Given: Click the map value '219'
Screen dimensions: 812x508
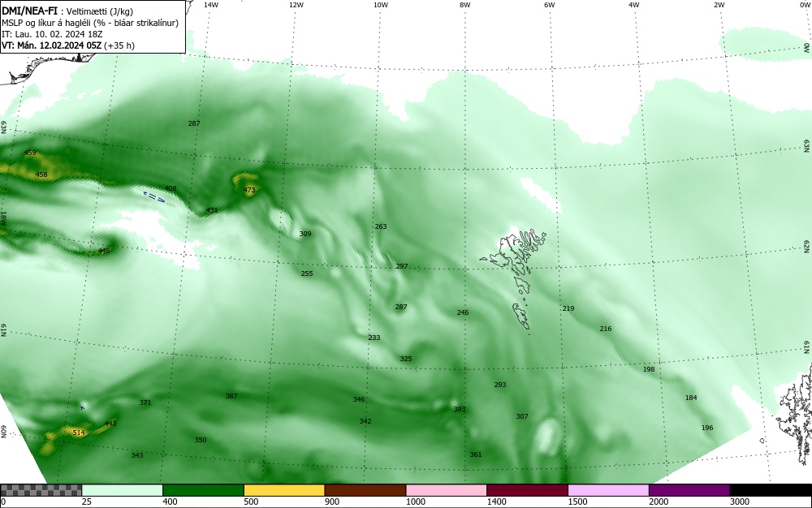Looking at the screenshot, I should [568, 308].
